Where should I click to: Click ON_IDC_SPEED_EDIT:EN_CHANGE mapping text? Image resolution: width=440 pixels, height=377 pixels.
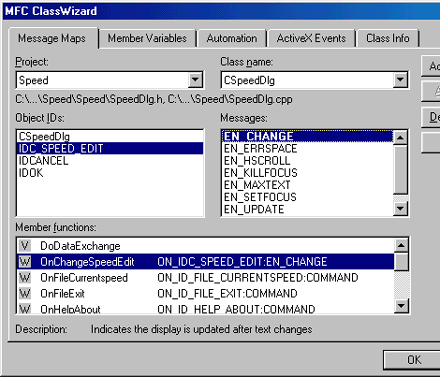click(242, 262)
